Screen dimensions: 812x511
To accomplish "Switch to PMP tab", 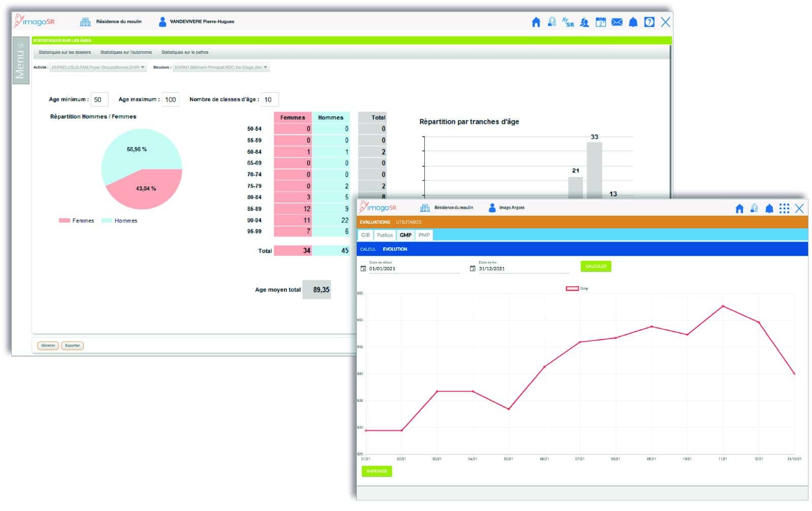I will click(424, 235).
